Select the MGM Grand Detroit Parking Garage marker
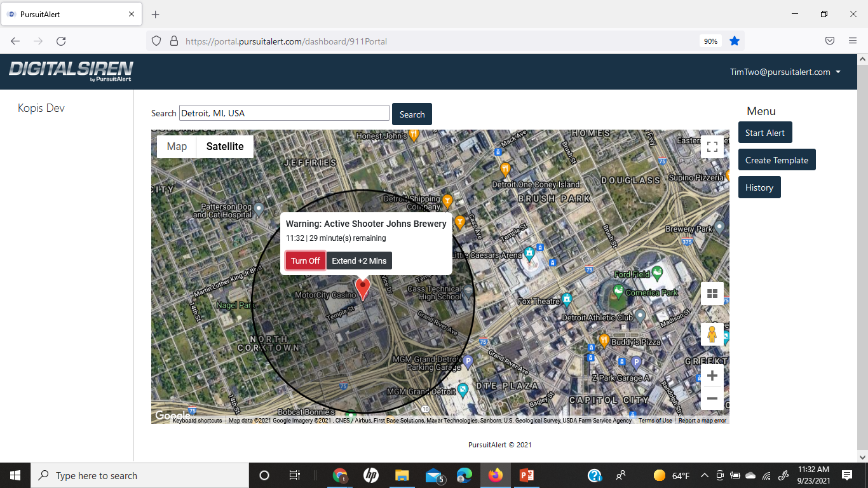Screen dimensions: 868x488 click(468, 362)
